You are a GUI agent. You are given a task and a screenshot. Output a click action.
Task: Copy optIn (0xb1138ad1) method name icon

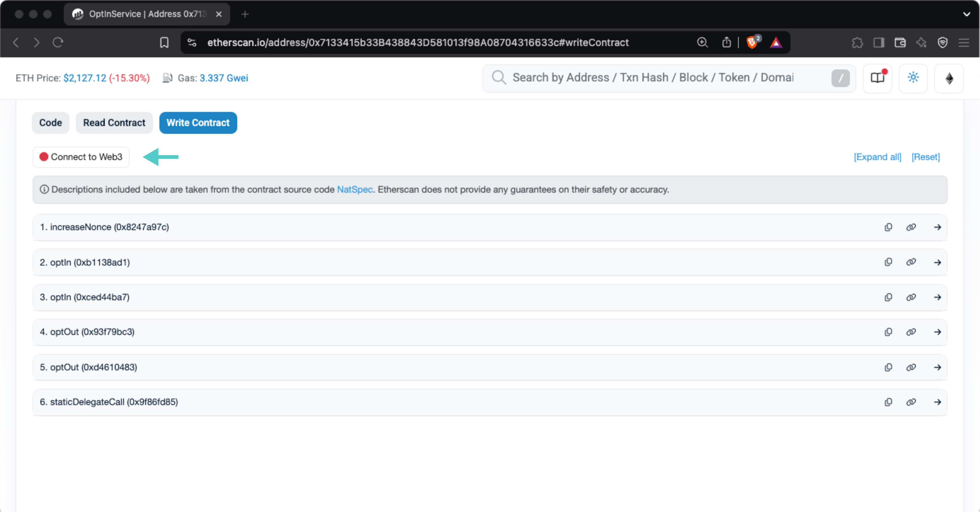click(888, 262)
